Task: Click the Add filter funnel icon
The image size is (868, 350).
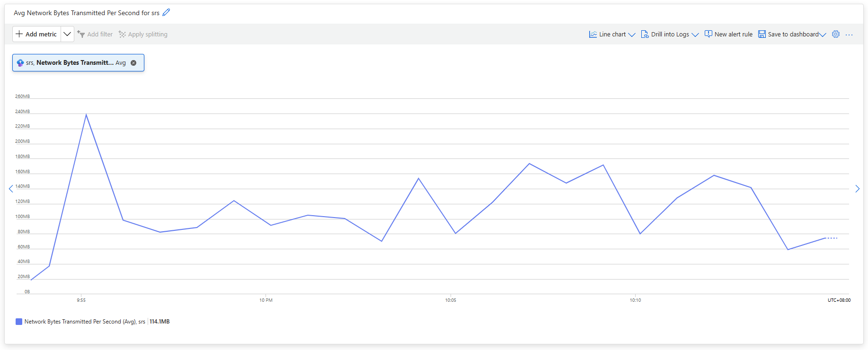Action: point(81,34)
